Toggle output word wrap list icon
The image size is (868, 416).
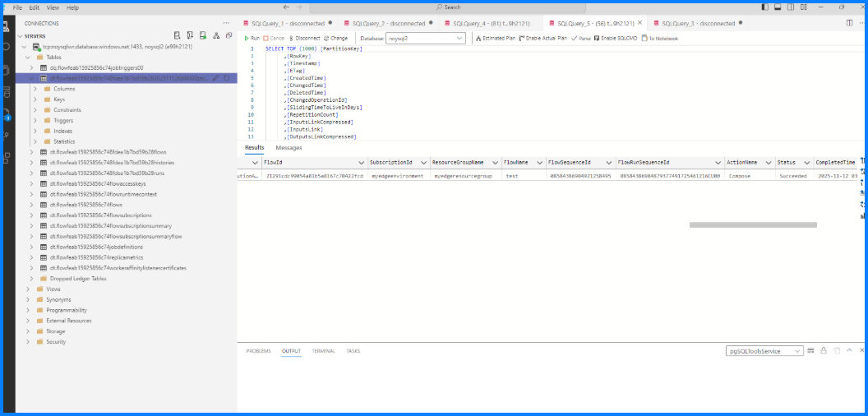811,350
